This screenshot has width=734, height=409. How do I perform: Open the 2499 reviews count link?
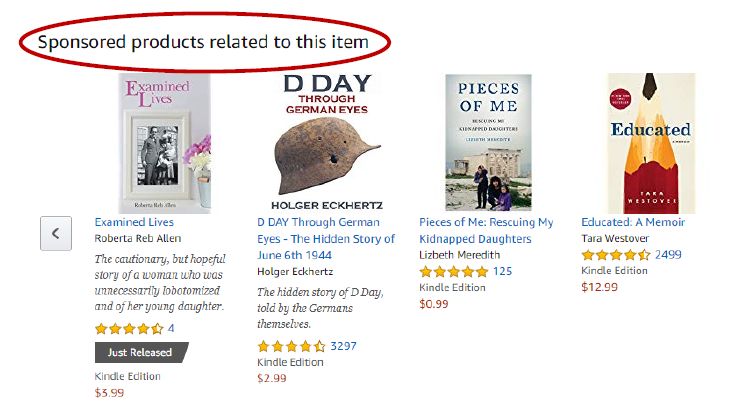click(x=668, y=255)
